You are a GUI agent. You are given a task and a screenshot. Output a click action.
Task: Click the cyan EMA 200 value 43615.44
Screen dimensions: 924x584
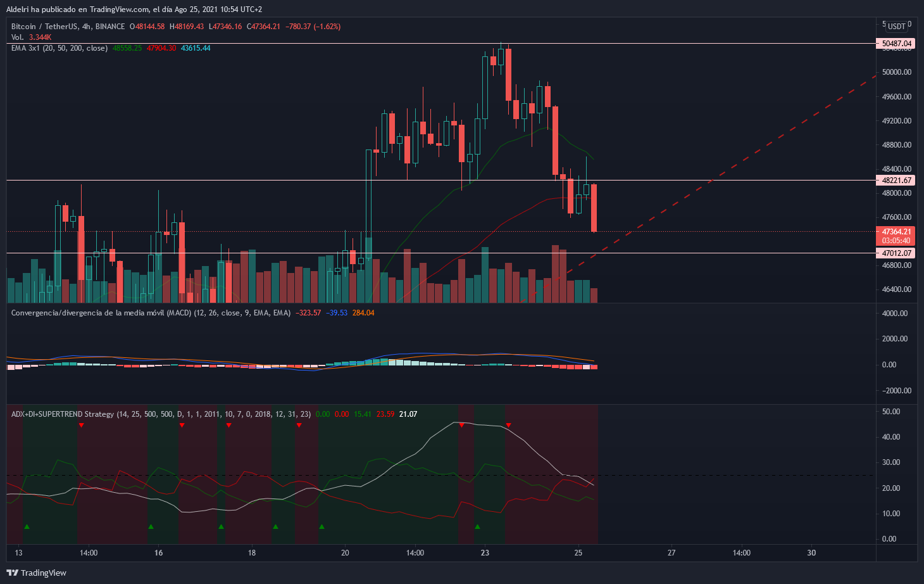point(196,48)
